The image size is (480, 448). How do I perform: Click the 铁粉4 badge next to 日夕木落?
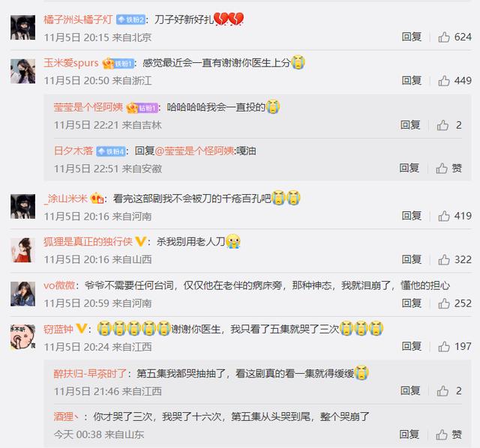(111, 151)
